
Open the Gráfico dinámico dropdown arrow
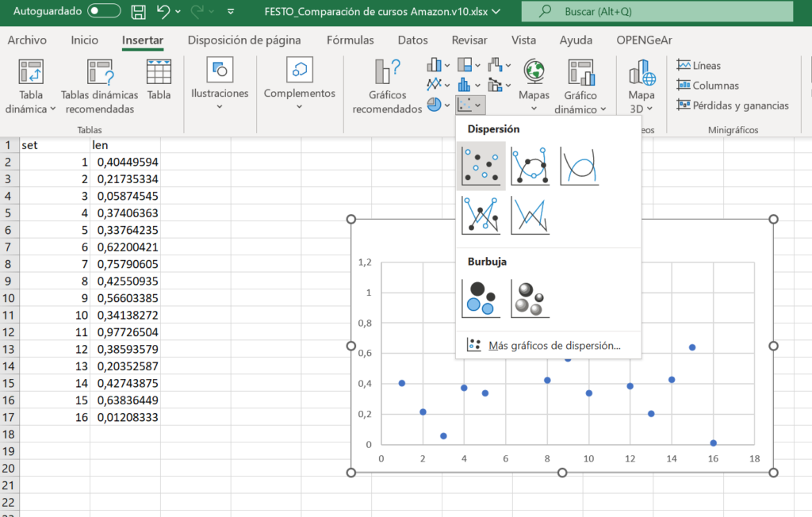point(603,109)
